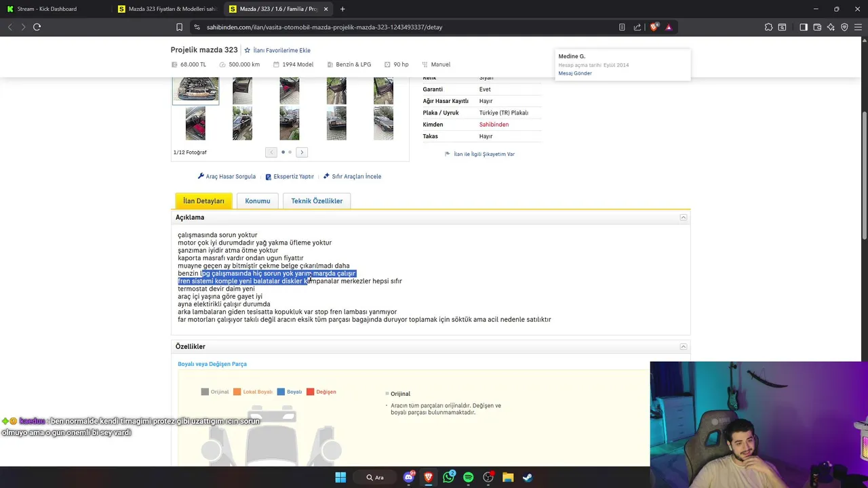Click the 68.000 TL price text

(193, 64)
